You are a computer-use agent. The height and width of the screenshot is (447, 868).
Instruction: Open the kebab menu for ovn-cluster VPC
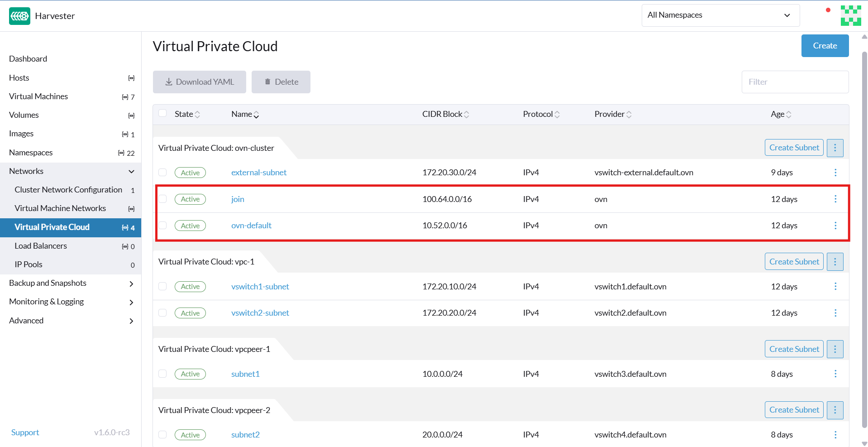coord(835,148)
